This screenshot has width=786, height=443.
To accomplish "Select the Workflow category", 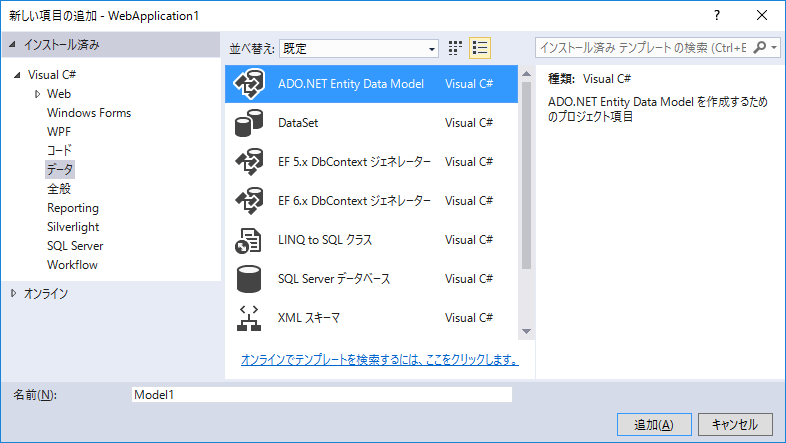I will click(72, 265).
